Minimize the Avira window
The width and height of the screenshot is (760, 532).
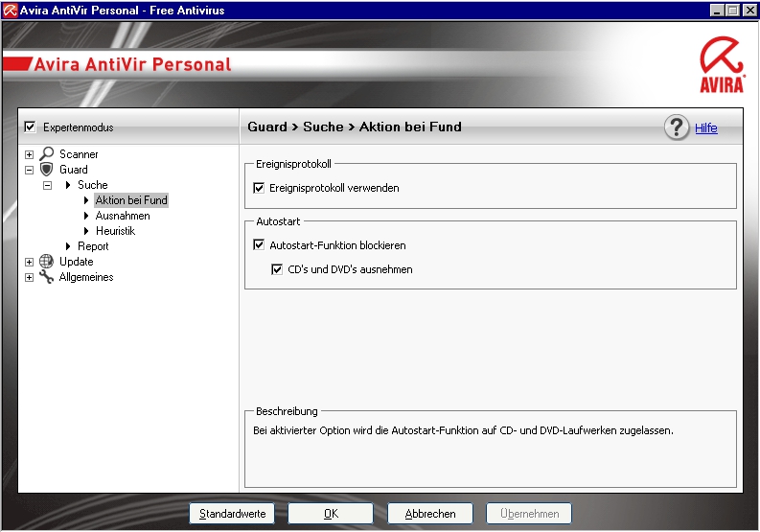(717, 11)
